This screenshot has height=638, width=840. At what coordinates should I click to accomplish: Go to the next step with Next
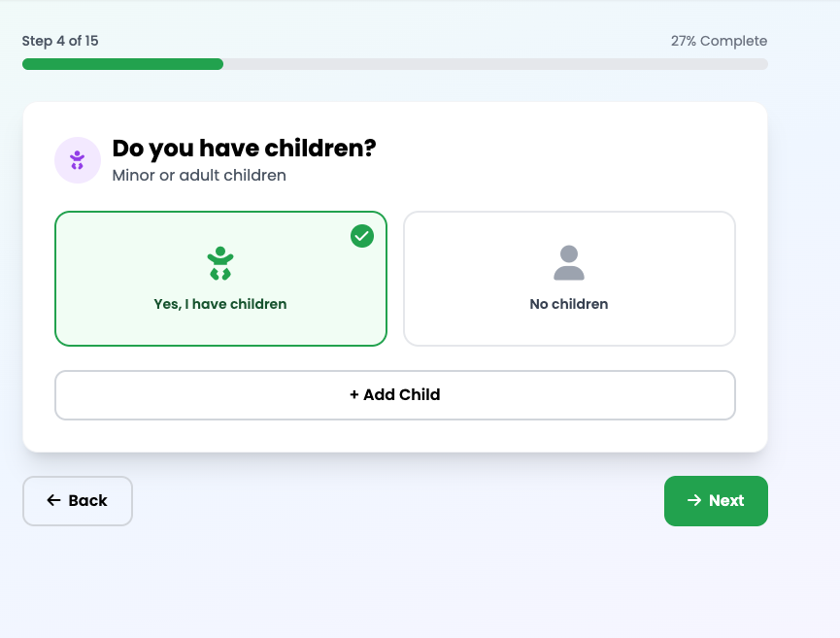pos(716,501)
